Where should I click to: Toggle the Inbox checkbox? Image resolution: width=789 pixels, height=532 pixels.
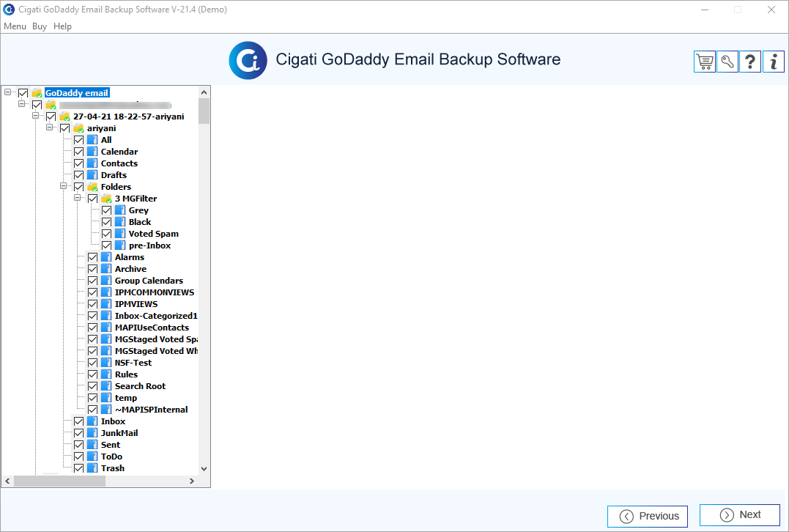[78, 421]
